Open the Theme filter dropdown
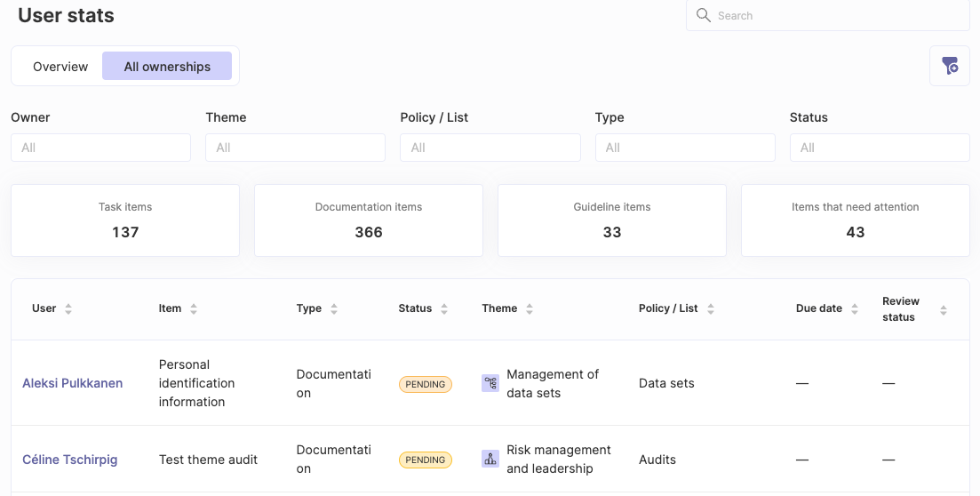 click(x=296, y=148)
